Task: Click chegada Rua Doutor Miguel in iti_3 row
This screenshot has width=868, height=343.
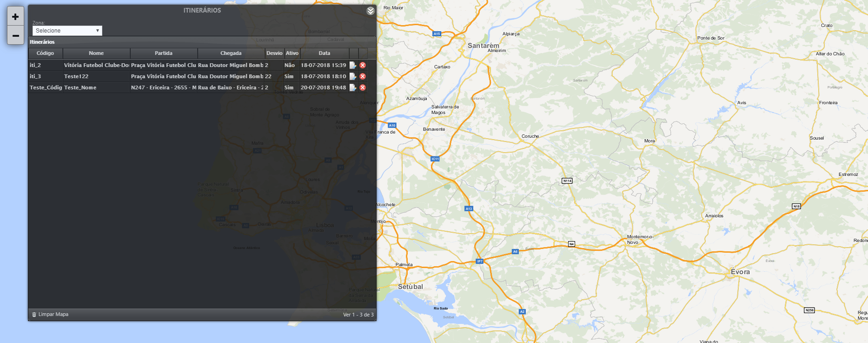Action: (x=231, y=76)
